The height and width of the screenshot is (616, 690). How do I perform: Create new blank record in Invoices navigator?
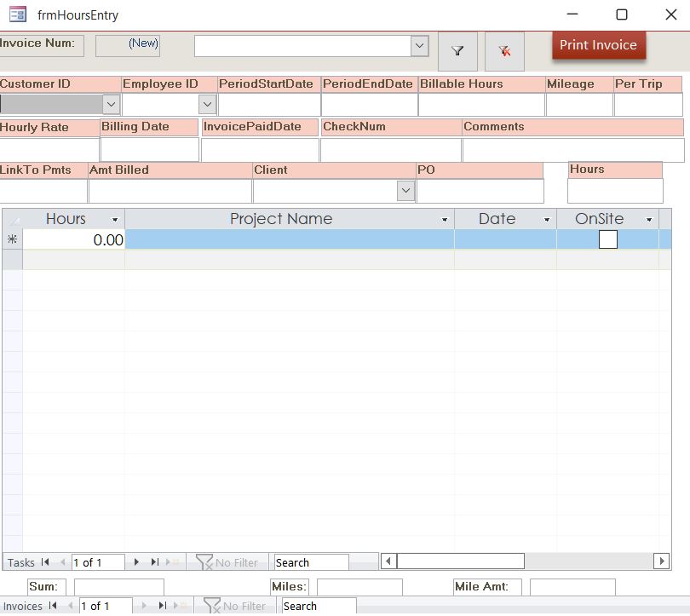[180, 606]
